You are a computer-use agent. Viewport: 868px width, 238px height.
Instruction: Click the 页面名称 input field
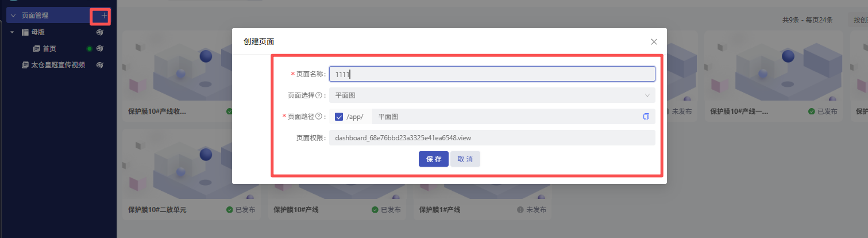pos(491,74)
